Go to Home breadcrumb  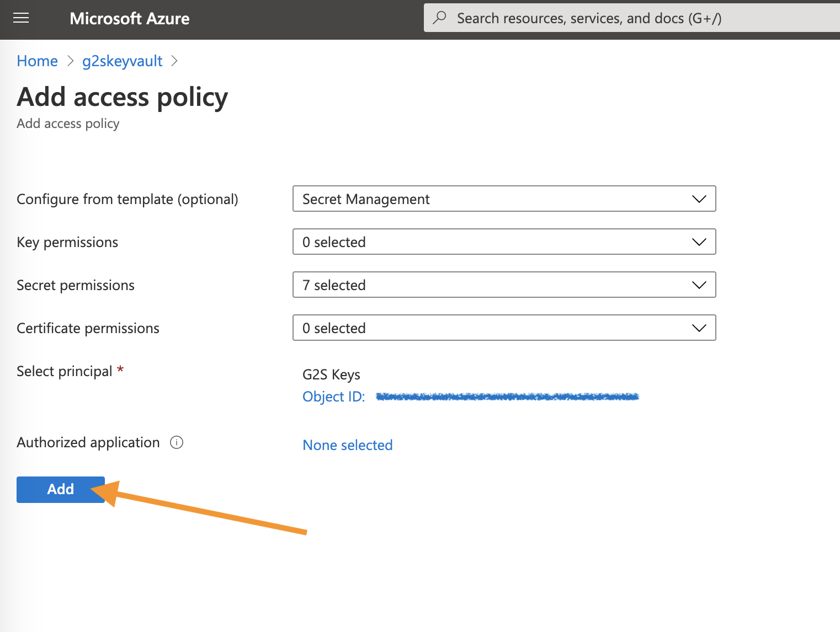[38, 61]
